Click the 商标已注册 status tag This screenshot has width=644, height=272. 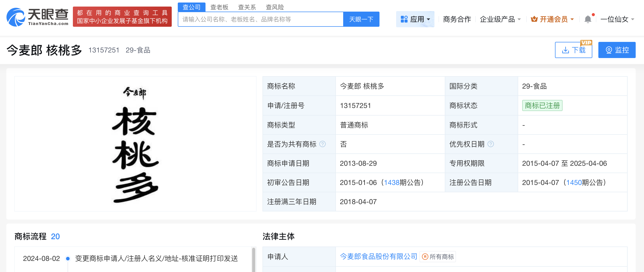tap(542, 105)
